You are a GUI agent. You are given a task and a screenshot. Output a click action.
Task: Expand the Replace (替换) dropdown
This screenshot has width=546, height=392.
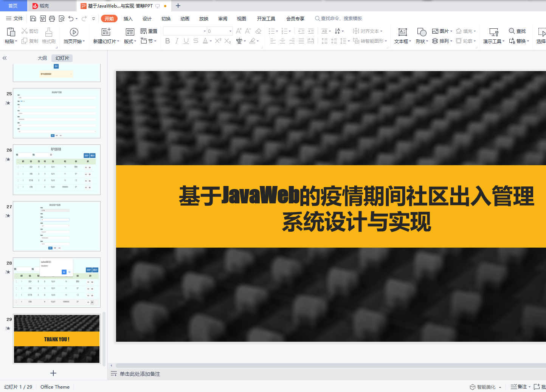pyautogui.click(x=519, y=41)
